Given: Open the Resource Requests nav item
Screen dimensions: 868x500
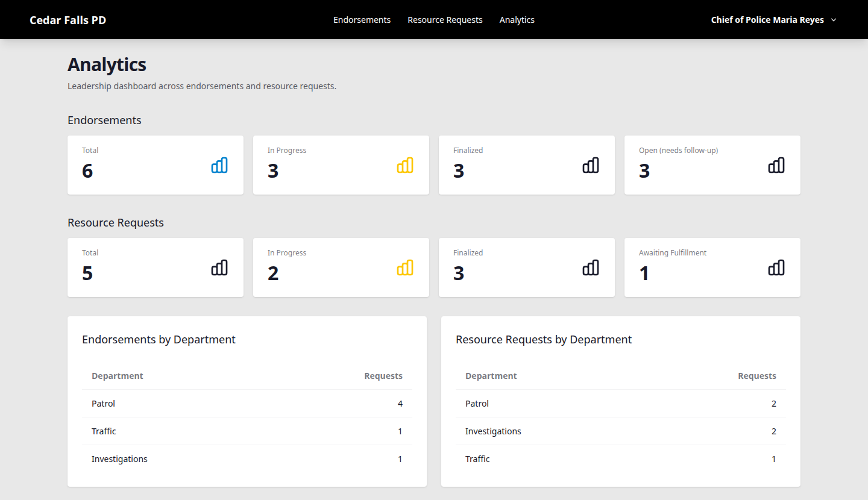Looking at the screenshot, I should point(445,20).
